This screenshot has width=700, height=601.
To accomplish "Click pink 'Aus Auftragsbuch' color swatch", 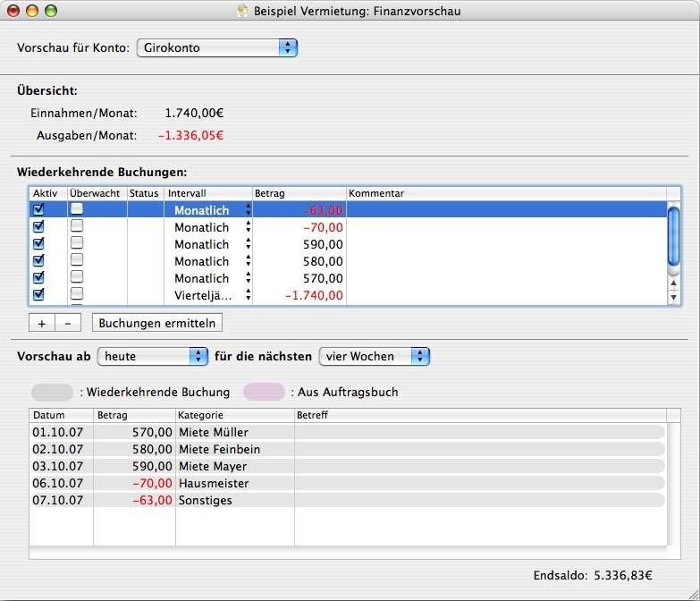I will click(x=264, y=392).
